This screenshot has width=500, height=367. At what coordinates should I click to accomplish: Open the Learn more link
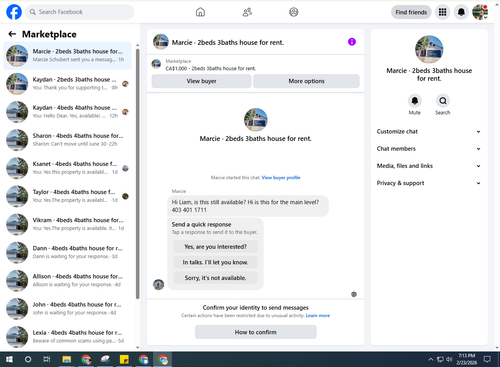click(x=318, y=315)
